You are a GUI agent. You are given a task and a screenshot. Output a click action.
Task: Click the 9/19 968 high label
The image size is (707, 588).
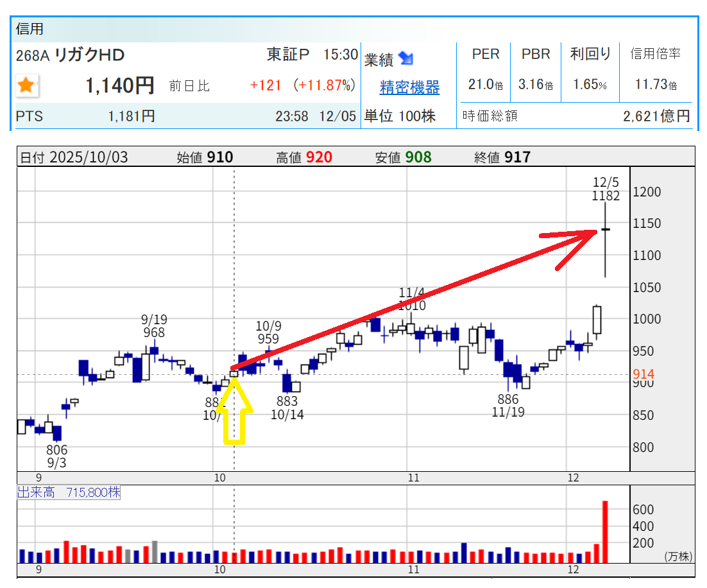tap(154, 326)
